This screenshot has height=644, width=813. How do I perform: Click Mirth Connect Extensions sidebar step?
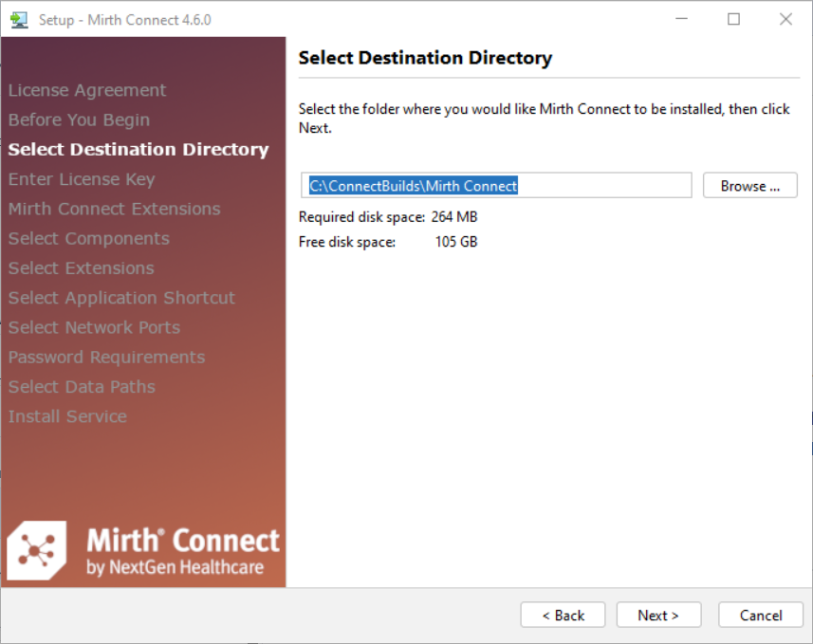(114, 209)
